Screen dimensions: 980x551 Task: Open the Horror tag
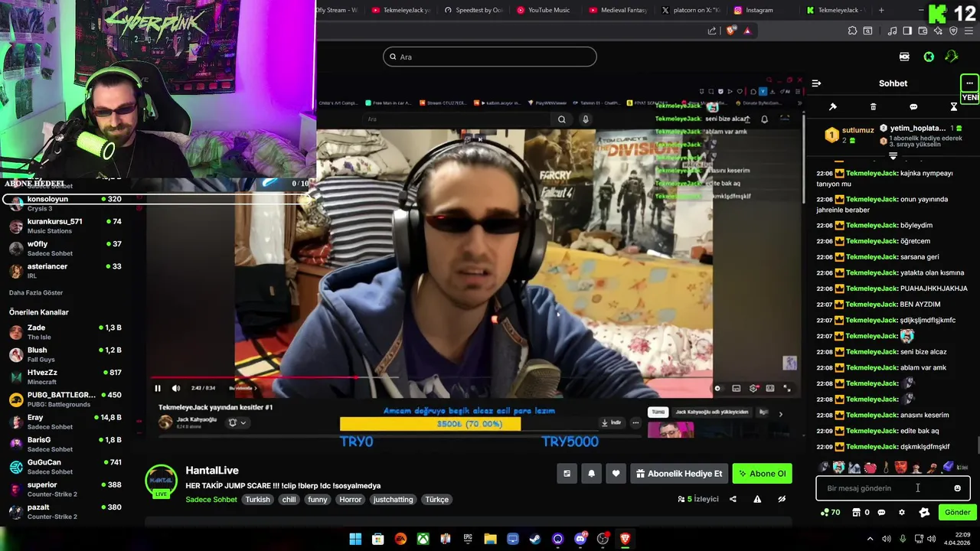click(x=350, y=500)
